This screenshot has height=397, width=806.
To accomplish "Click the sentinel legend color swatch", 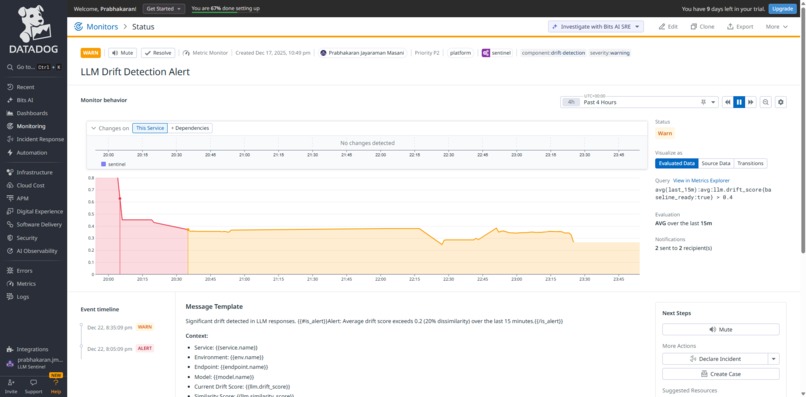I will 103,164.
